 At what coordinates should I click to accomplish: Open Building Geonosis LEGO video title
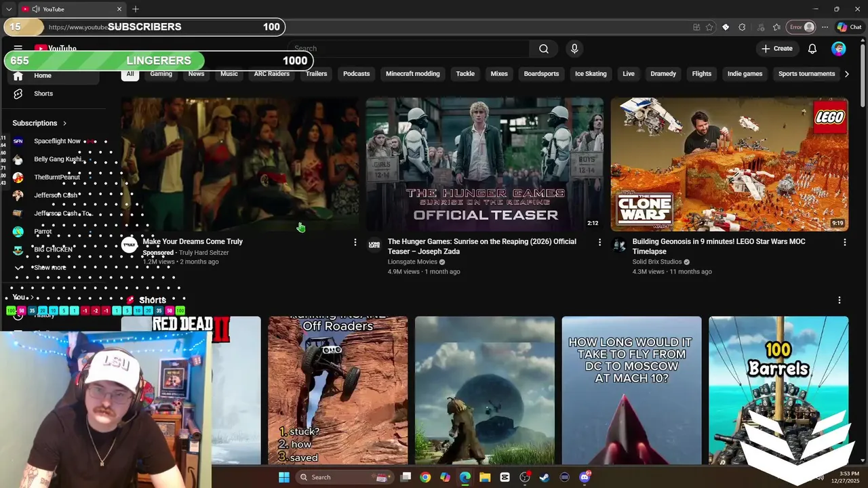(x=719, y=247)
